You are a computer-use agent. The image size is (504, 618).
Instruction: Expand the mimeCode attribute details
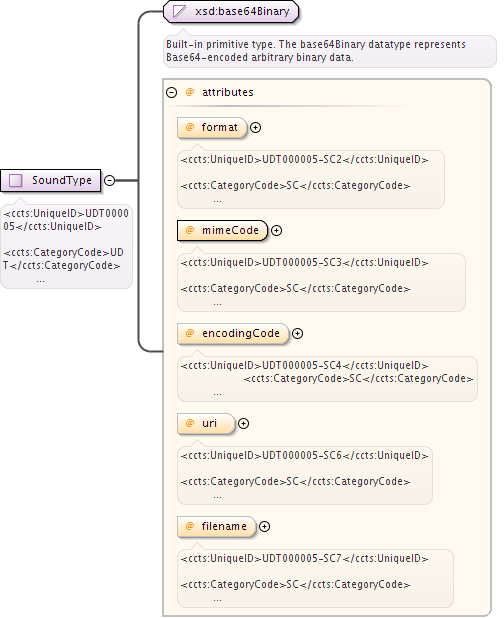[x=277, y=231]
